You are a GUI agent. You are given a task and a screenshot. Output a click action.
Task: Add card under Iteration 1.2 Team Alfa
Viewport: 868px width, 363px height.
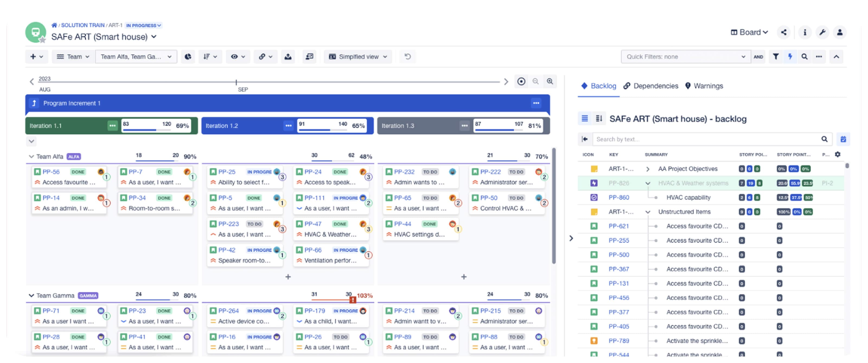[288, 277]
